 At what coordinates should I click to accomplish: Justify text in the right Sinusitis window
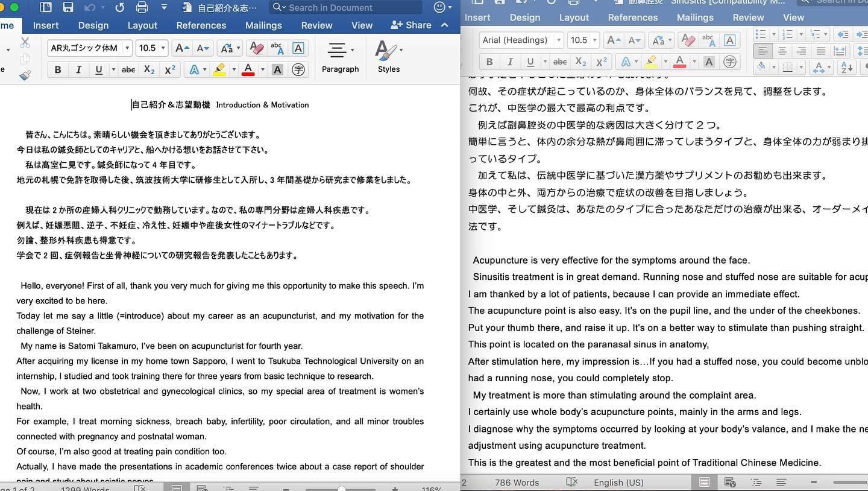(820, 51)
